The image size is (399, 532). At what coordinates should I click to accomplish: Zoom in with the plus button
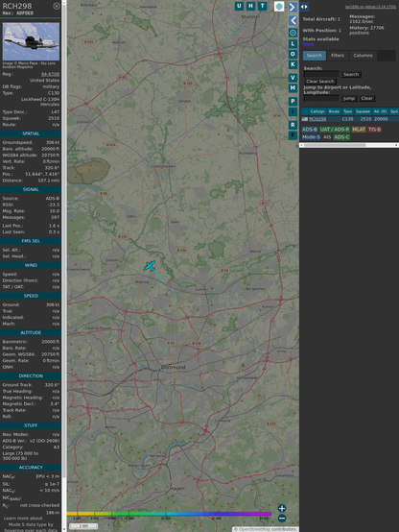[x=282, y=508]
